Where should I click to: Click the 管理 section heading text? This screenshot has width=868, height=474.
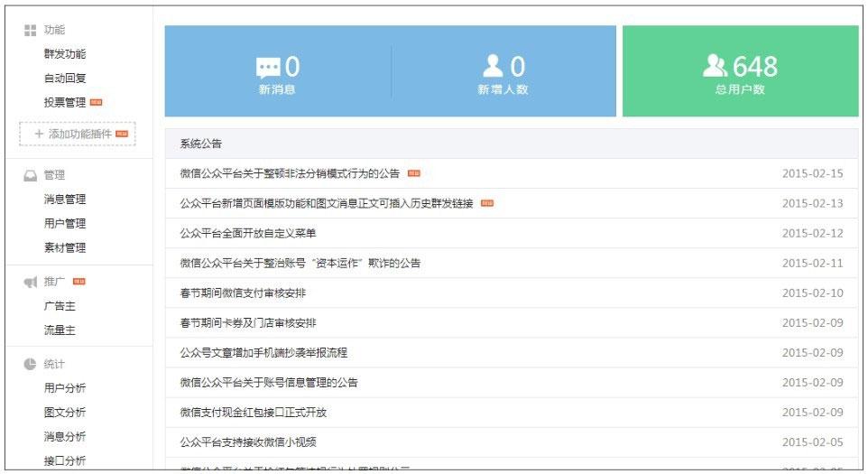(x=54, y=175)
